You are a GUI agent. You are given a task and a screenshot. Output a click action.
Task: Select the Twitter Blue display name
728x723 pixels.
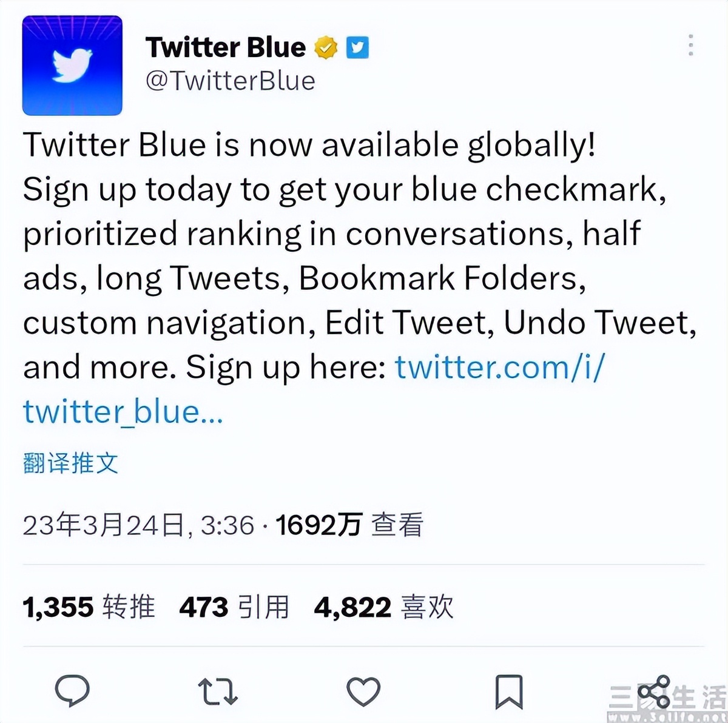click(x=226, y=46)
